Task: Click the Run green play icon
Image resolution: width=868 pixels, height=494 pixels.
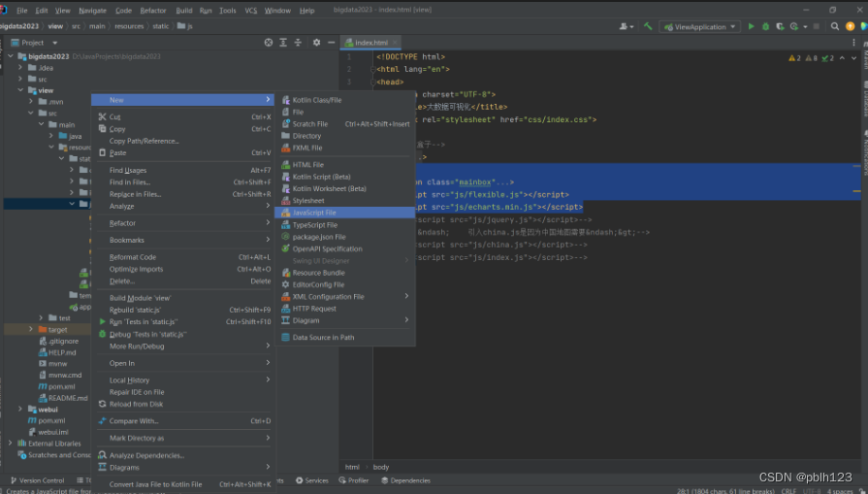Action: coord(751,26)
